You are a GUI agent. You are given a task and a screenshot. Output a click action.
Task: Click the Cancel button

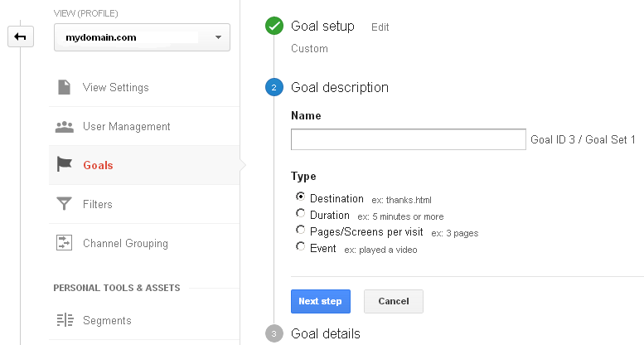[394, 301]
